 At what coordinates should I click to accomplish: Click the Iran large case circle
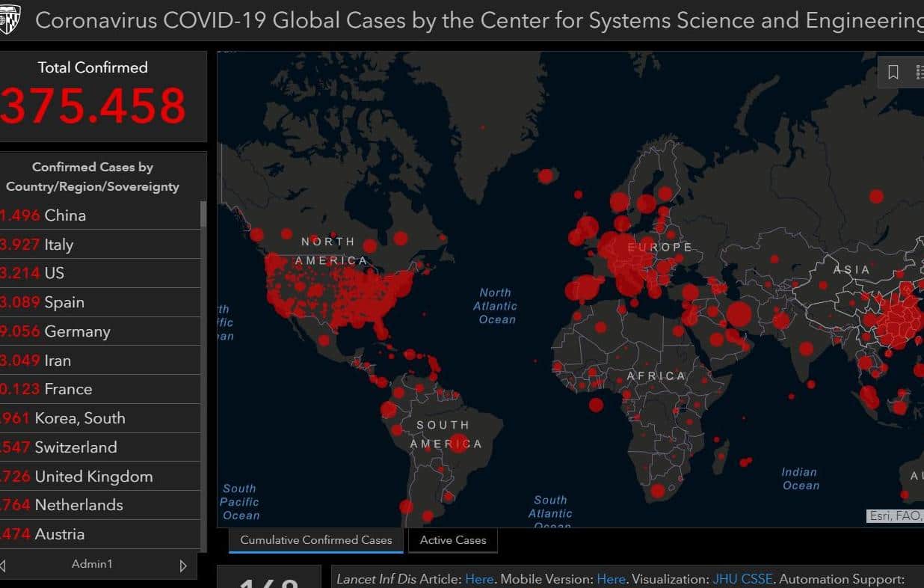pyautogui.click(x=739, y=314)
